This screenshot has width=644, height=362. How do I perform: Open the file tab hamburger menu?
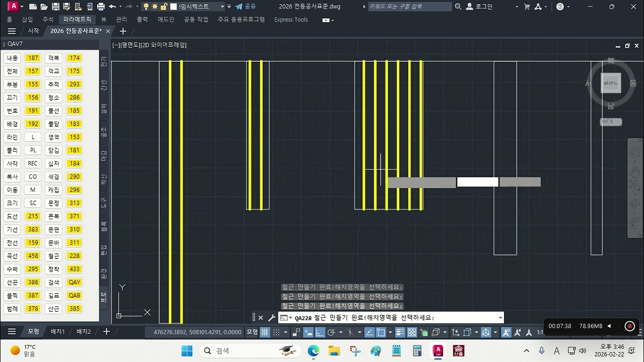(12, 31)
